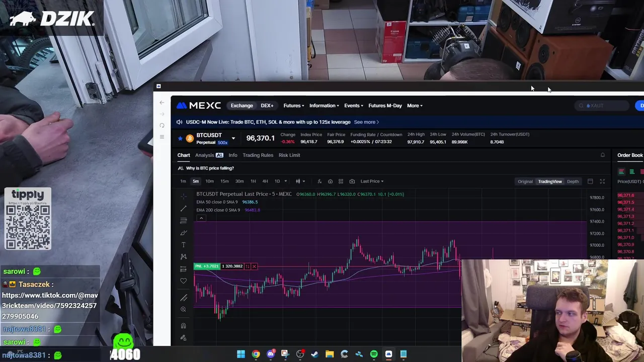This screenshot has width=644, height=362.
Task: Activate the zoom-in magnifier tool
Action: (x=183, y=310)
